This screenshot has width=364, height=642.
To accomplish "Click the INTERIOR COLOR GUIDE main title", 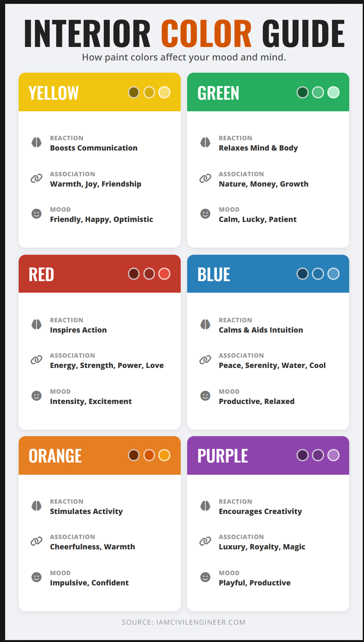I will pyautogui.click(x=184, y=33).
